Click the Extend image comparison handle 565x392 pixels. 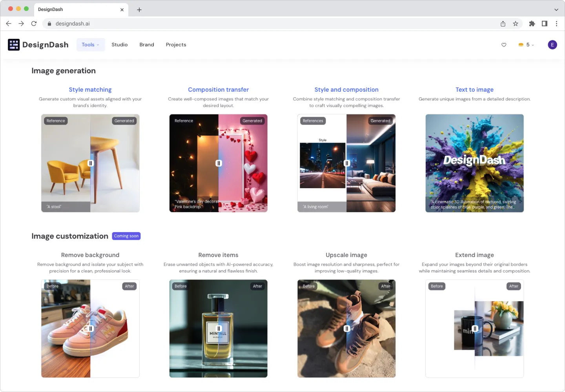[475, 328]
